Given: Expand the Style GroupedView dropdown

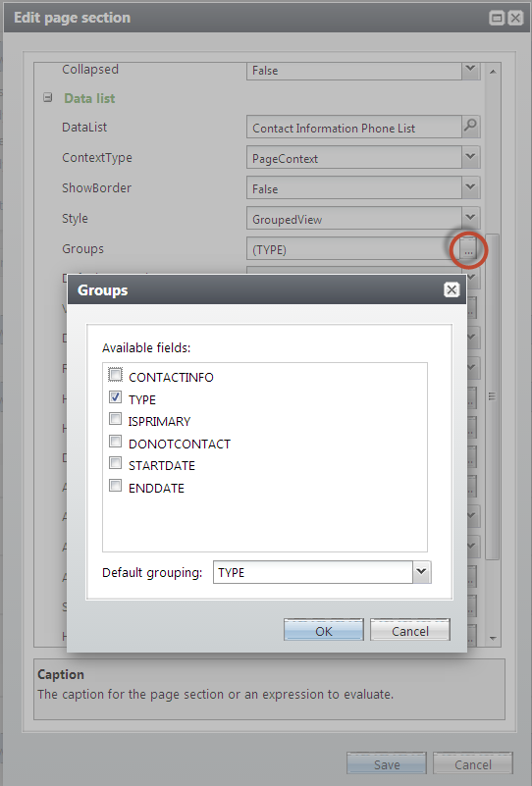Looking at the screenshot, I should 470,218.
